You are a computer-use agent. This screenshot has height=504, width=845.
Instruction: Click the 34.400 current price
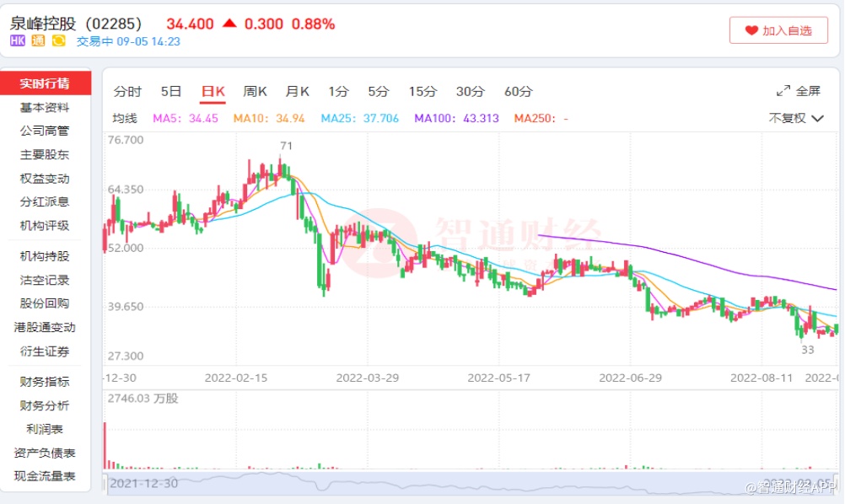point(190,24)
